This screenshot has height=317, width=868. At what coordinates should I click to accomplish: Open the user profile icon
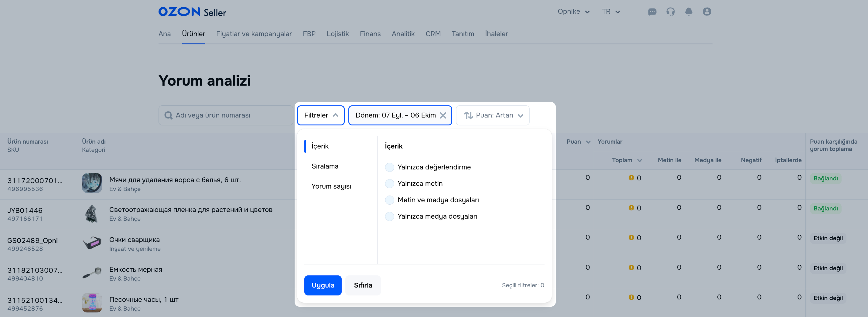click(707, 12)
